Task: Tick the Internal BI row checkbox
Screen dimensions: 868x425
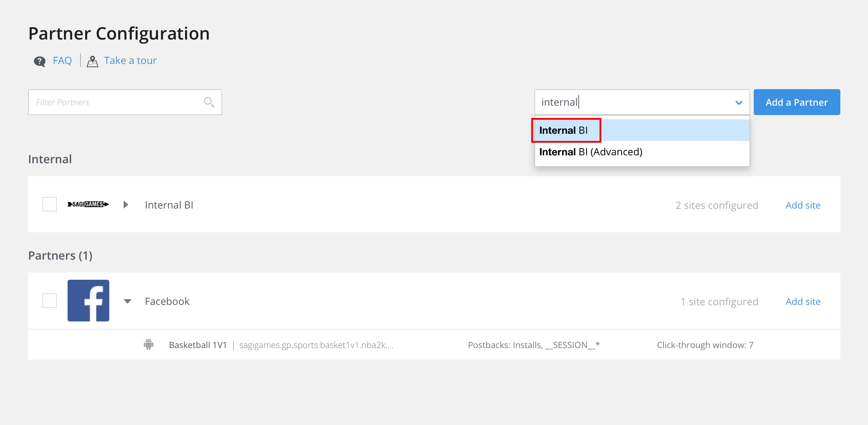Action: tap(50, 204)
